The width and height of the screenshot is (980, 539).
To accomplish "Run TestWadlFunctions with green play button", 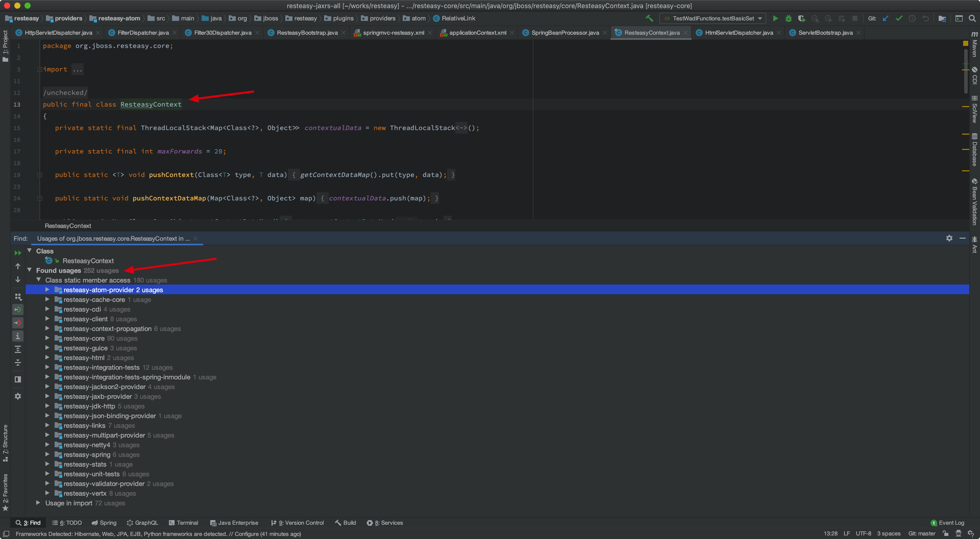I will click(x=775, y=18).
